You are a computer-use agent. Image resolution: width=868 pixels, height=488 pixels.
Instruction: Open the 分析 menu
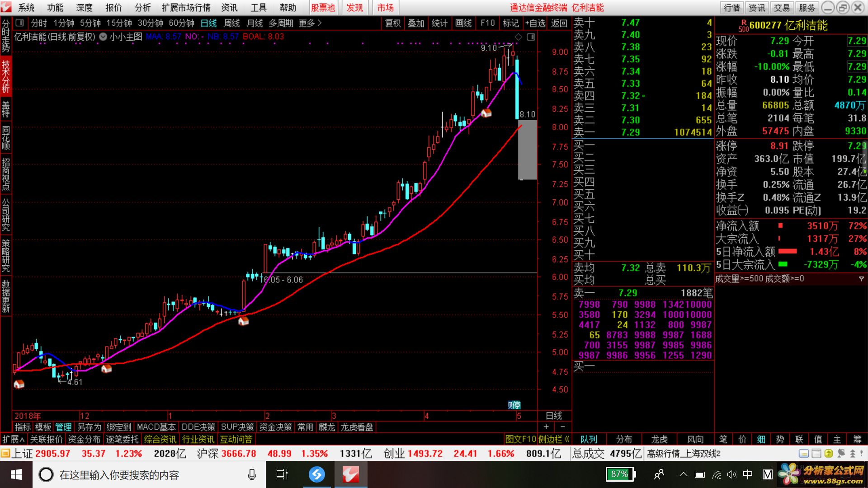coord(142,8)
